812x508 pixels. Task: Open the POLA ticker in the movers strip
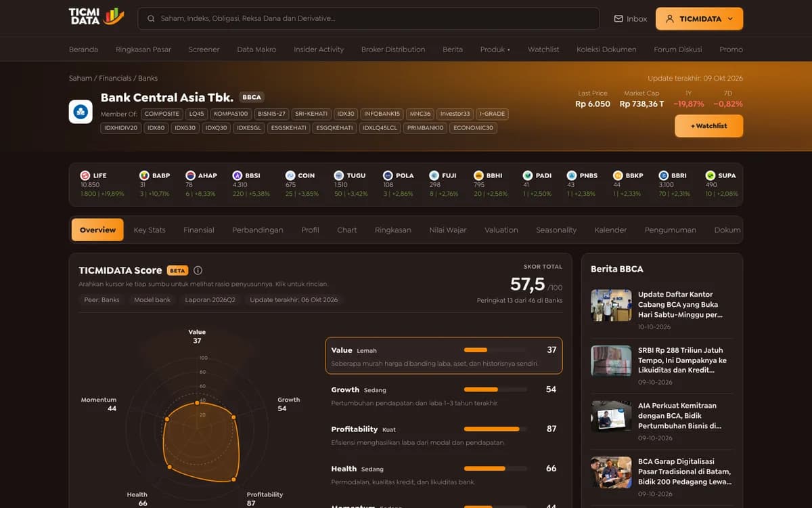tap(399, 184)
